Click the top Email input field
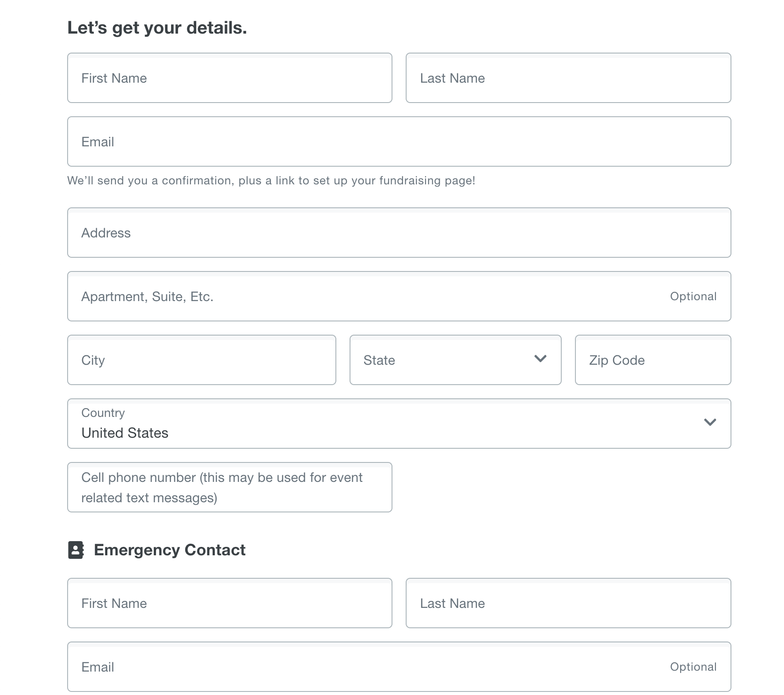This screenshot has height=695, width=784. [x=399, y=141]
